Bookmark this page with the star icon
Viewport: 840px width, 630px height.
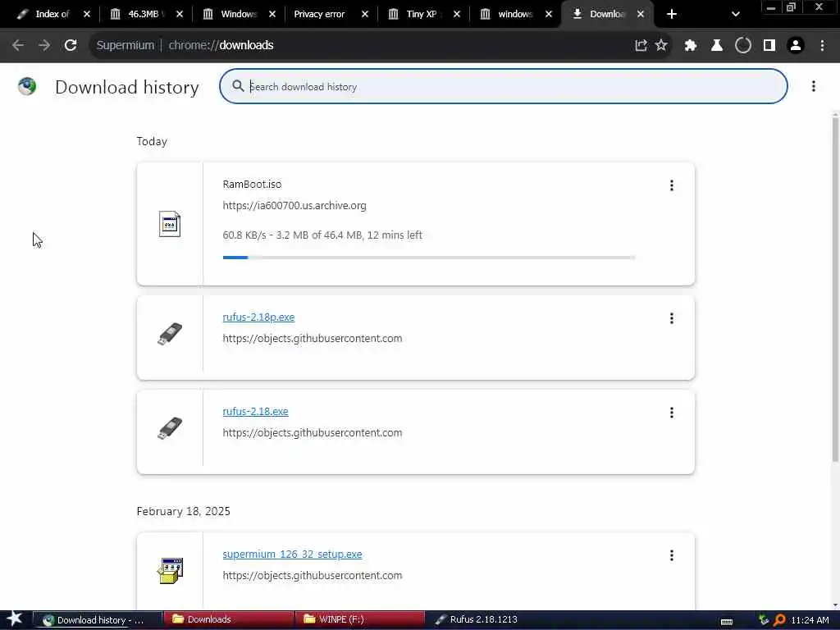pos(661,46)
